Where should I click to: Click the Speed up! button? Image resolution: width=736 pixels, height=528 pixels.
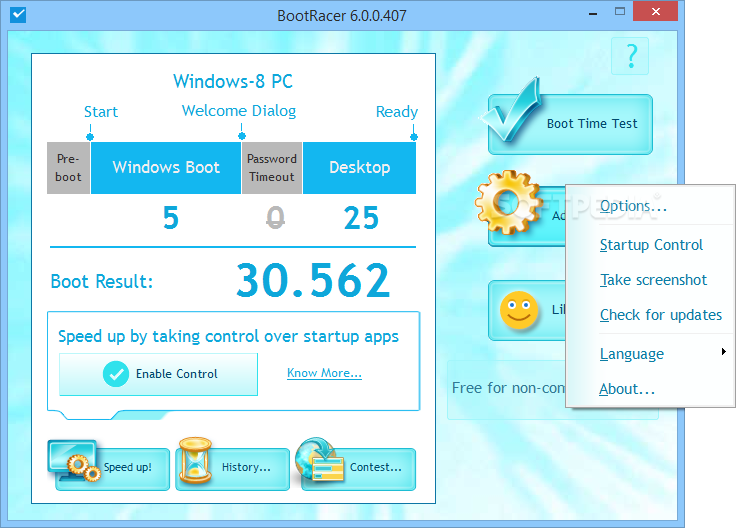pyautogui.click(x=112, y=469)
